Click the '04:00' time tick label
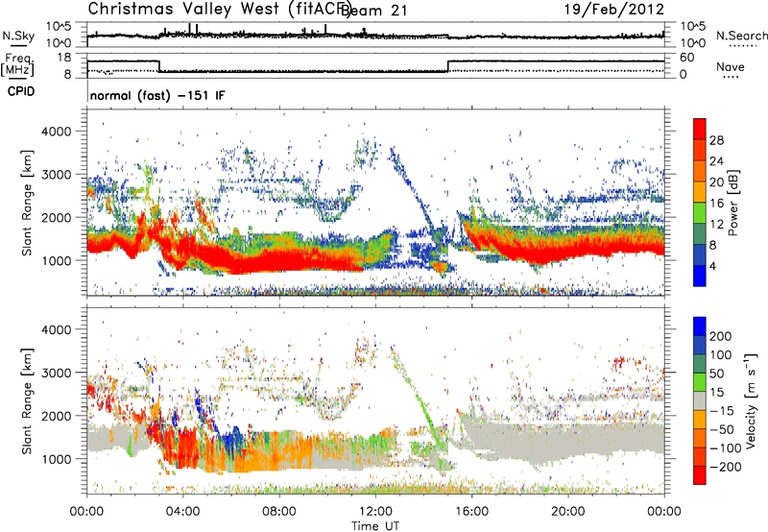768x532 pixels. pos(182,512)
